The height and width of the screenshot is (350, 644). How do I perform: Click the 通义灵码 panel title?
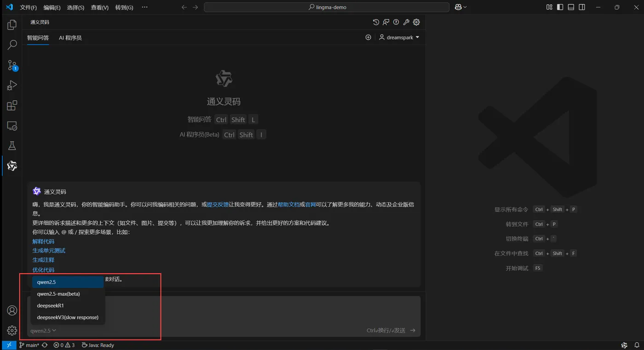click(40, 22)
